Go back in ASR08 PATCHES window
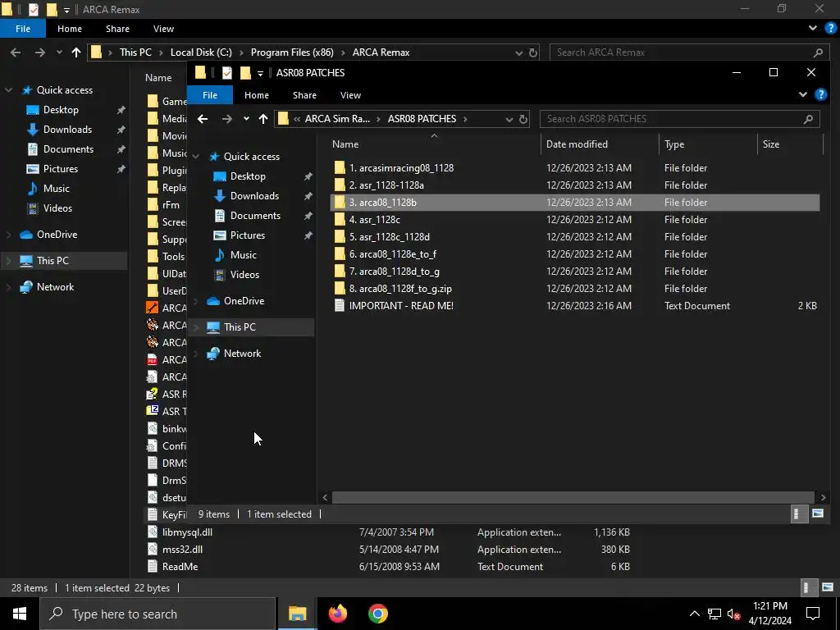The image size is (840, 630). coord(203,119)
